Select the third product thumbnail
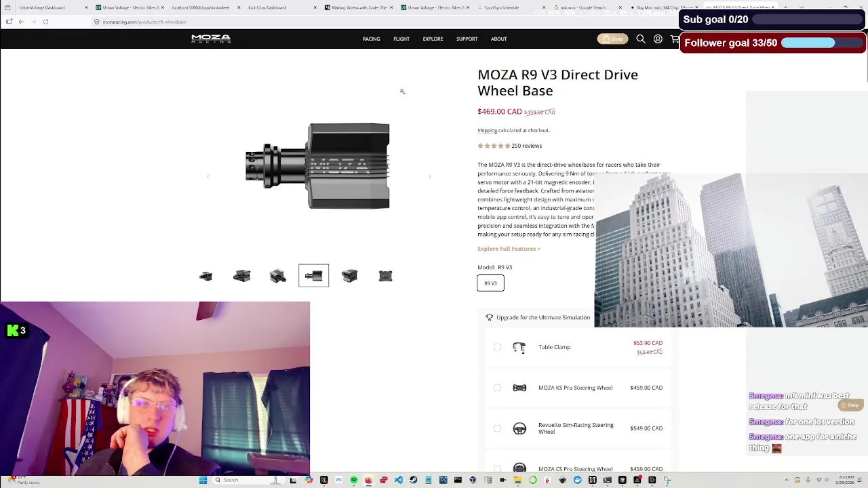The width and height of the screenshot is (868, 488). 278,276
